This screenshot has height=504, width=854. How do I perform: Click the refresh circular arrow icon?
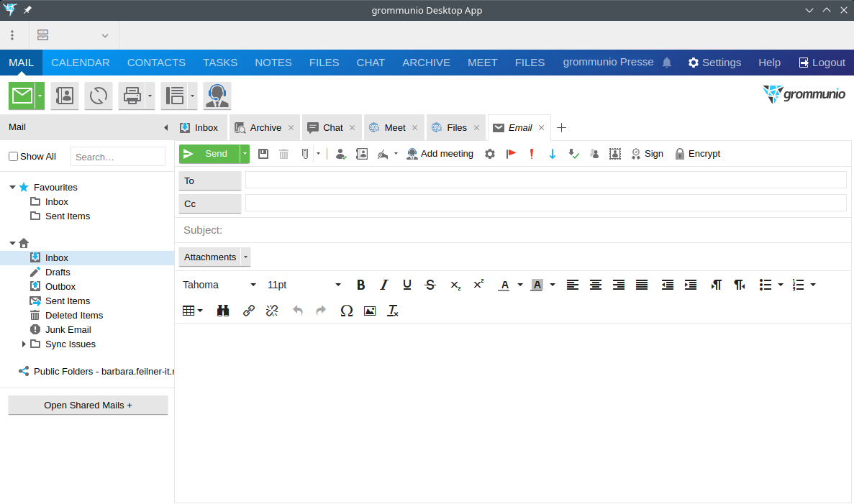[99, 96]
